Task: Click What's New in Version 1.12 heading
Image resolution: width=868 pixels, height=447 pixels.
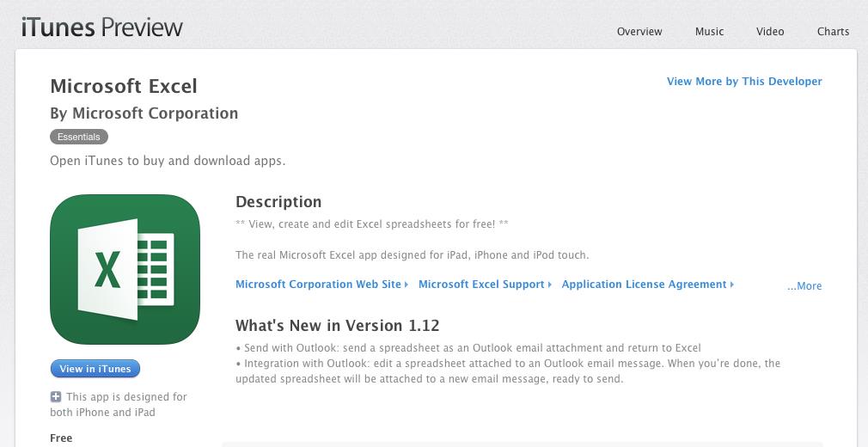Action: tap(337, 325)
